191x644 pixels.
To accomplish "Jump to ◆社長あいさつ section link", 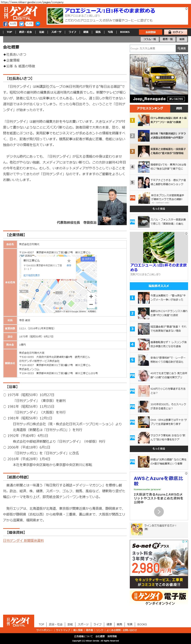I will pos(15,54).
